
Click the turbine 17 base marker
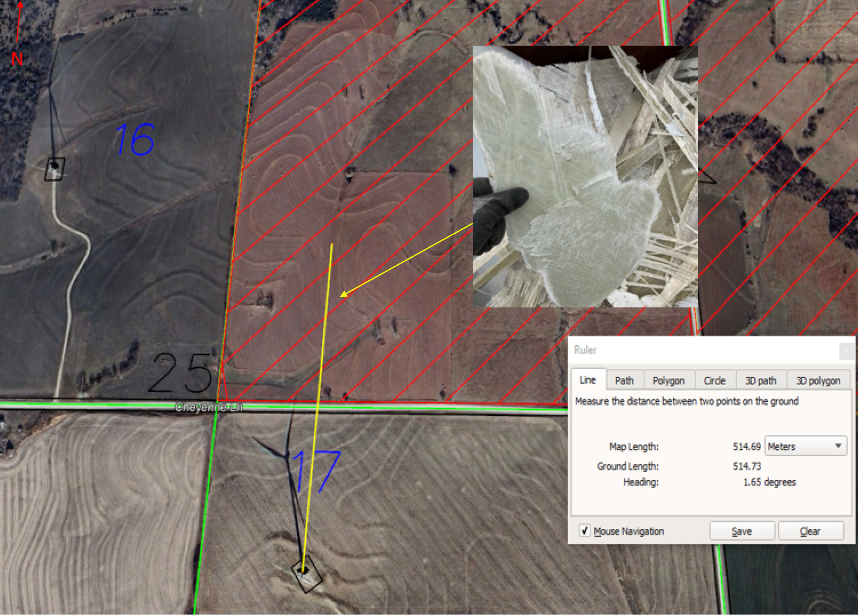[306, 574]
